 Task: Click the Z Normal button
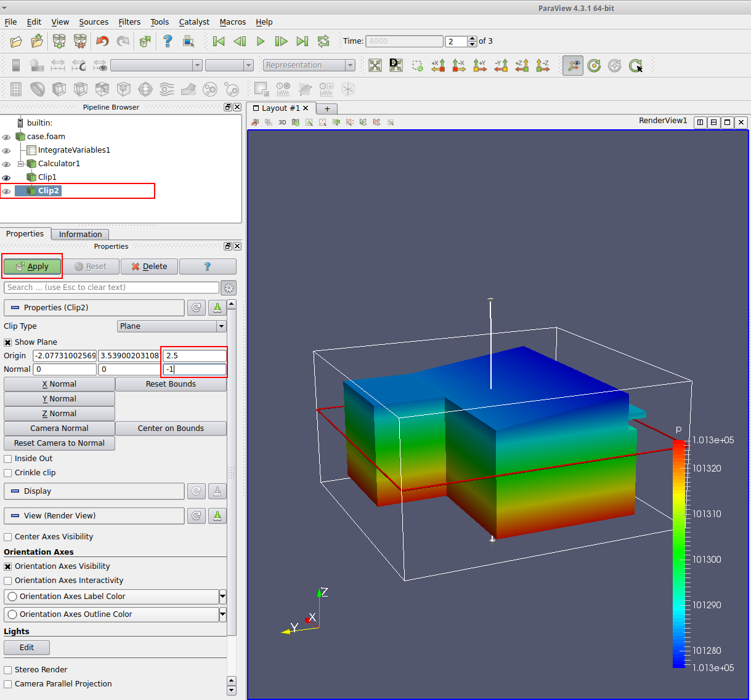tap(59, 414)
